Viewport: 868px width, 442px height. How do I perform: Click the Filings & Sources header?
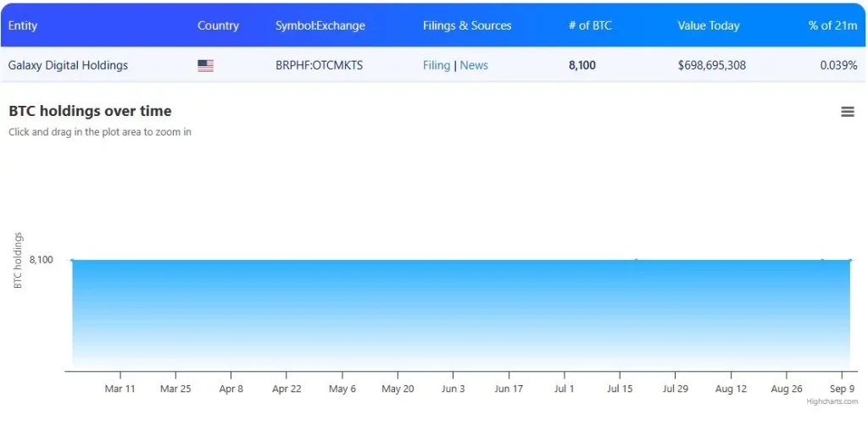coord(467,25)
